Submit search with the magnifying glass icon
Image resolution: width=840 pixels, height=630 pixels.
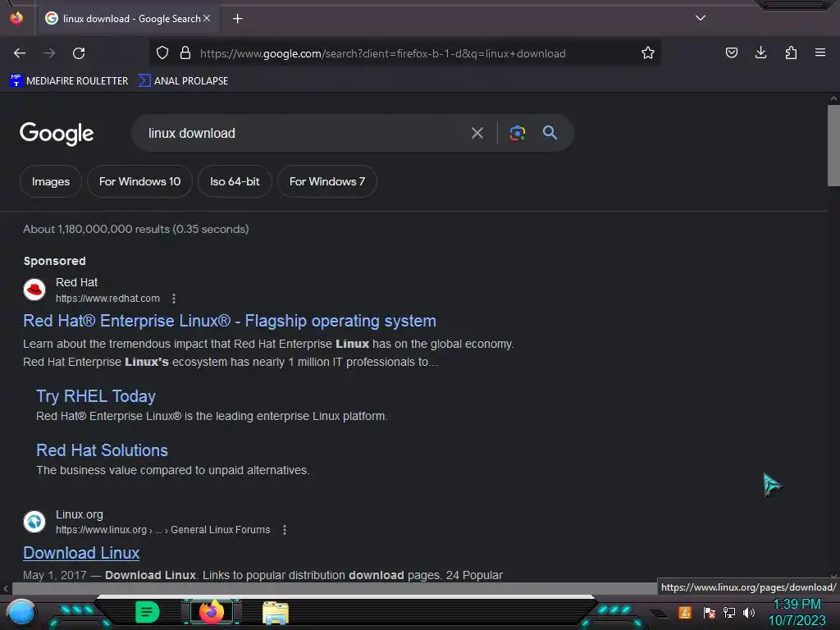coord(550,132)
